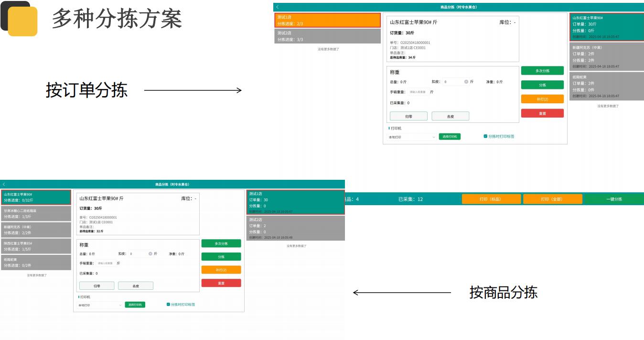The height and width of the screenshot is (340, 644).
Task: Click orange 打印（全部）button
Action: click(x=553, y=199)
